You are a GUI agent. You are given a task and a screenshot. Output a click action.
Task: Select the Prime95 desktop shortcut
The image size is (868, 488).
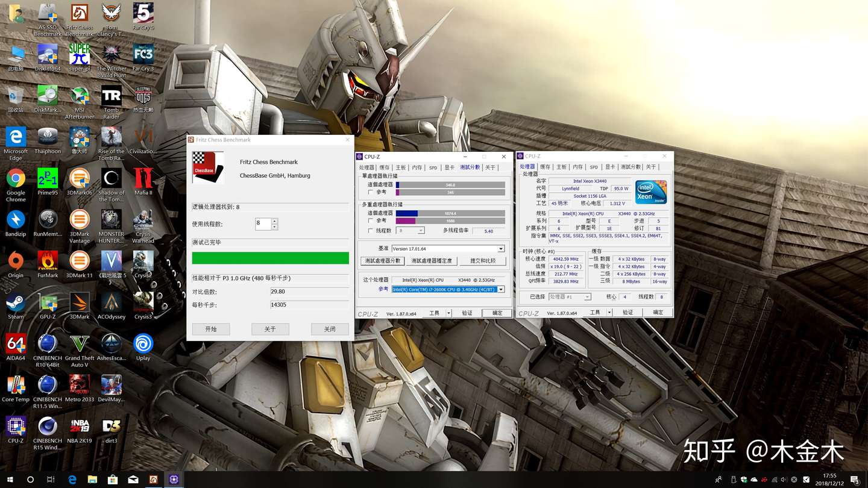click(48, 182)
